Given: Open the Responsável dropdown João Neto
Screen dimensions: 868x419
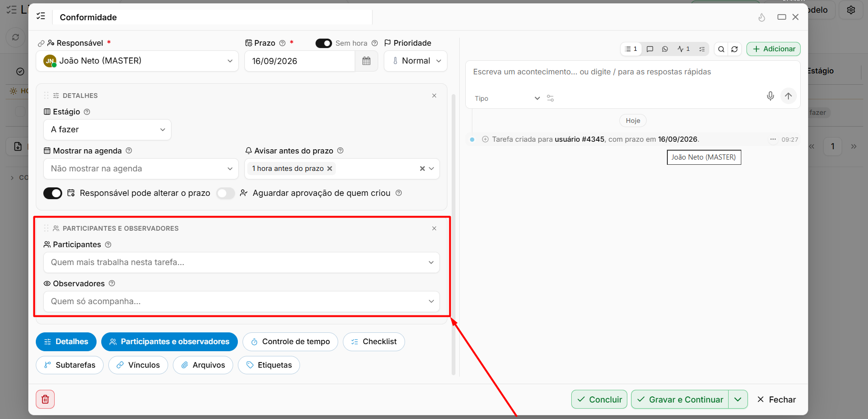Looking at the screenshot, I should [138, 61].
